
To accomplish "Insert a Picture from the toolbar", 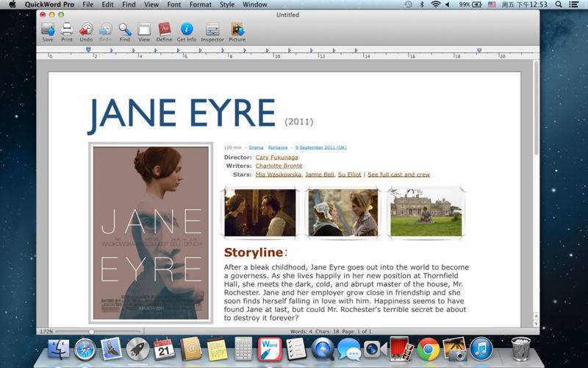I will tap(237, 32).
